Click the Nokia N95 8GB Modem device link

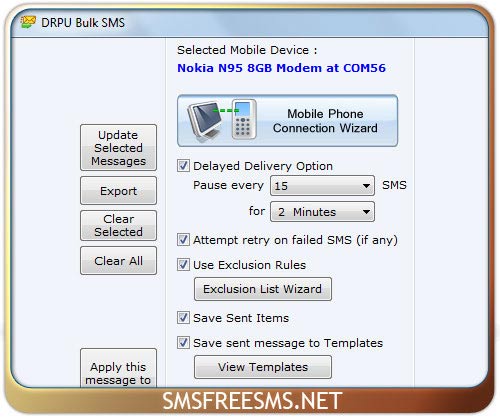pos(281,68)
